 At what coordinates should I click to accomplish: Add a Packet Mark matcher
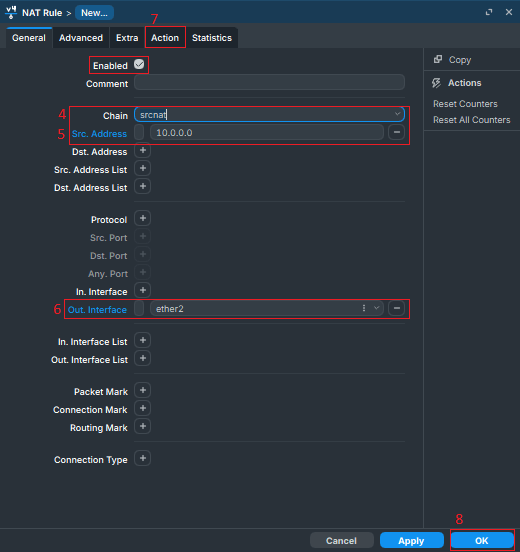(143, 390)
